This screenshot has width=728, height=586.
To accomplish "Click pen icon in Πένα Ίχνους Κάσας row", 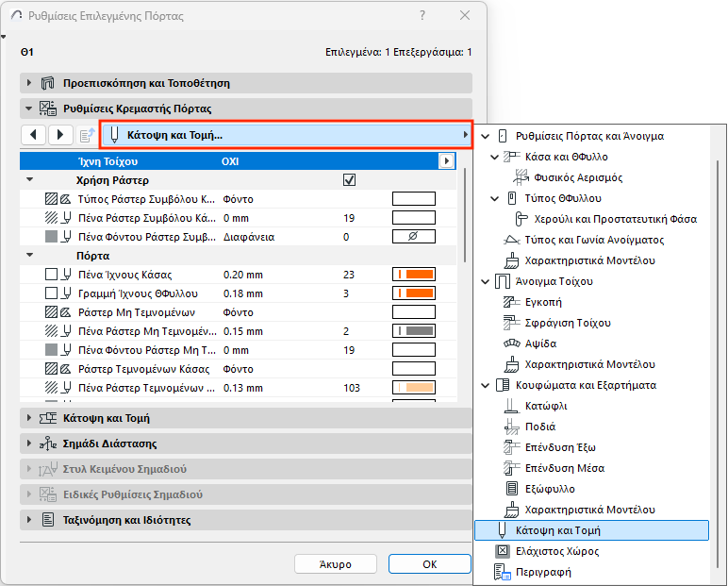I will (x=67, y=275).
